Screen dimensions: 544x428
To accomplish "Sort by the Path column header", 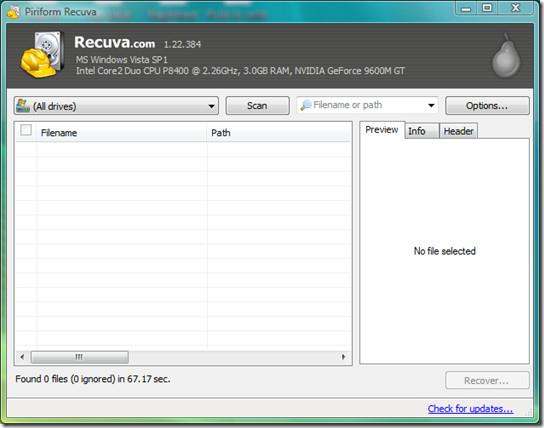I will [279, 132].
